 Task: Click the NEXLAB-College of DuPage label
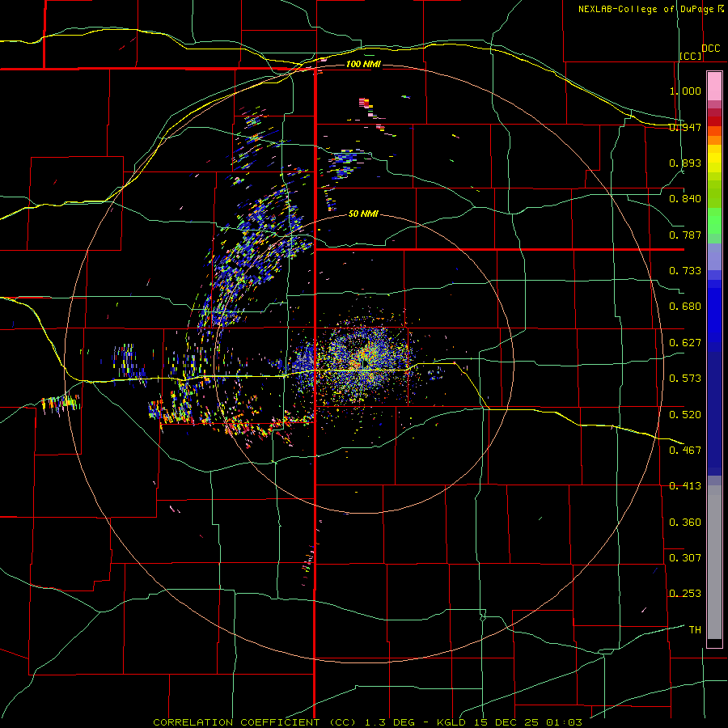(x=645, y=9)
